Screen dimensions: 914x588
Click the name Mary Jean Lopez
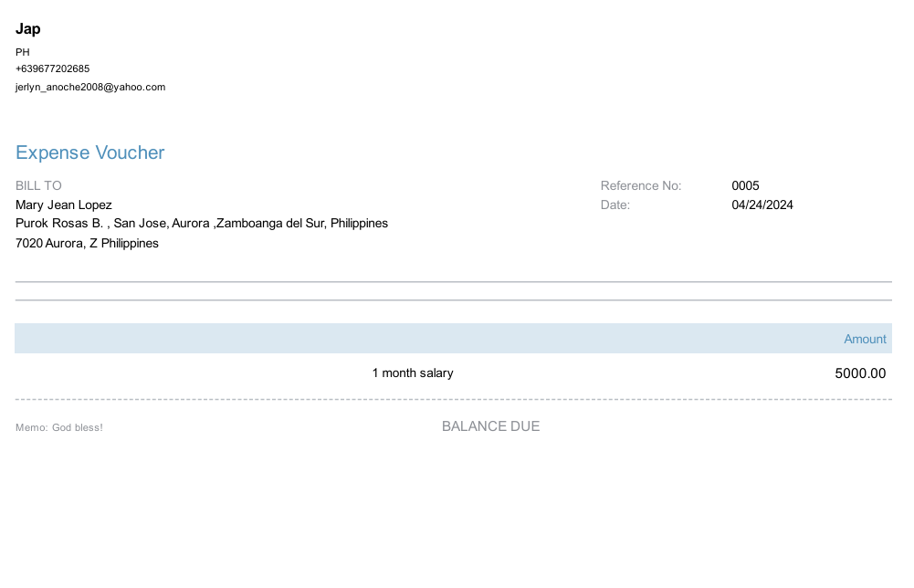pos(64,205)
